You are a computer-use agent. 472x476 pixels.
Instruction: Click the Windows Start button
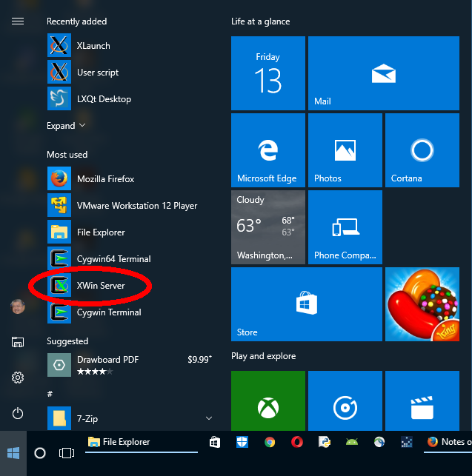point(13,453)
